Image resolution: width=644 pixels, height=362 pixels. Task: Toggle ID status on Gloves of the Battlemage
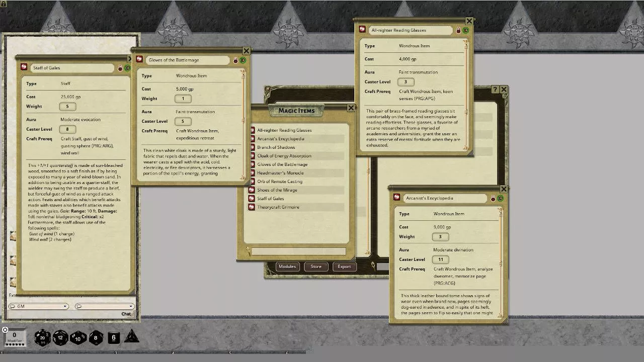click(243, 60)
